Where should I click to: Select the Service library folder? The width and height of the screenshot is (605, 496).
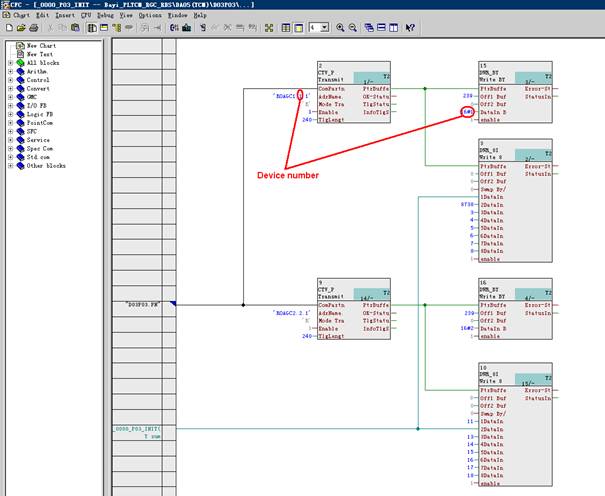pos(36,140)
